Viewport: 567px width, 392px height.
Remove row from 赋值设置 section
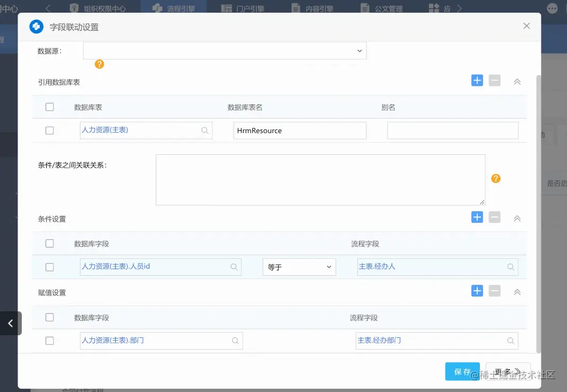coord(494,291)
